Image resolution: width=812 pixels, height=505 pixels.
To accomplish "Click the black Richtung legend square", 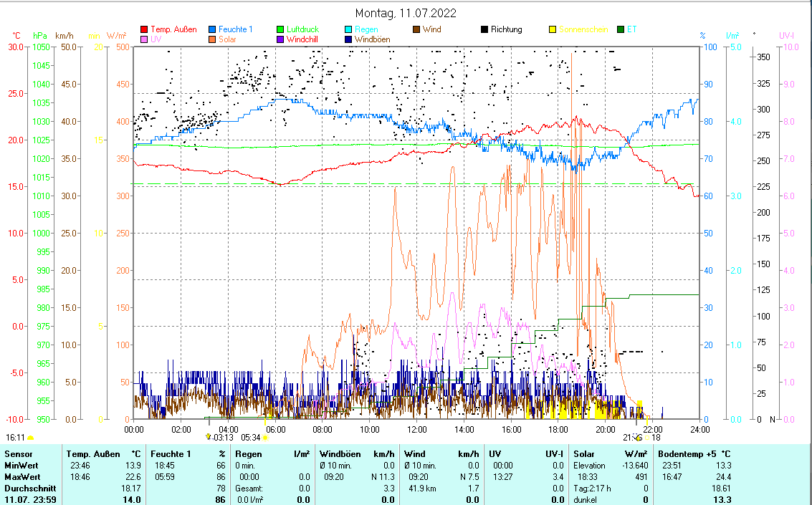I will (x=484, y=29).
